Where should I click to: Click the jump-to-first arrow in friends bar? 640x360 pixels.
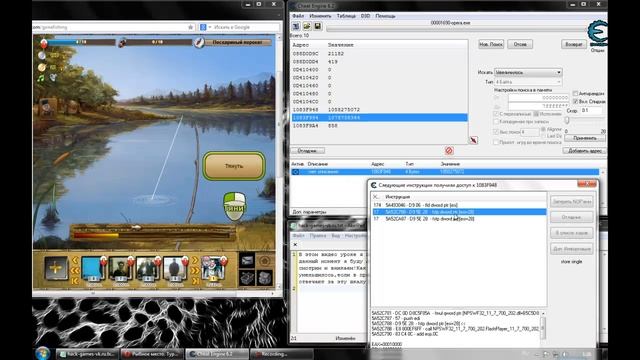pos(75,280)
